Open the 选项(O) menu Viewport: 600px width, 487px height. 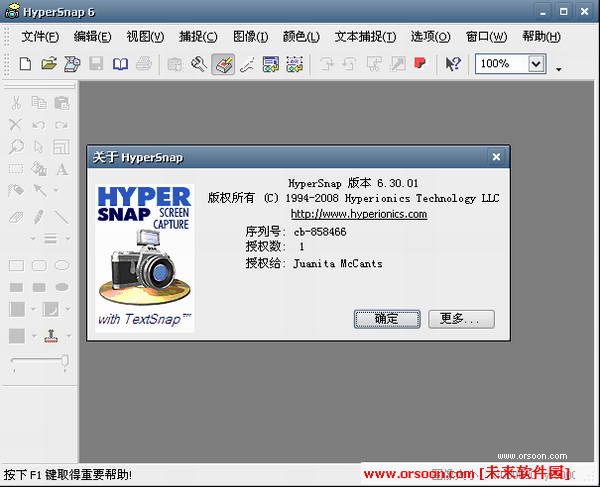(430, 37)
